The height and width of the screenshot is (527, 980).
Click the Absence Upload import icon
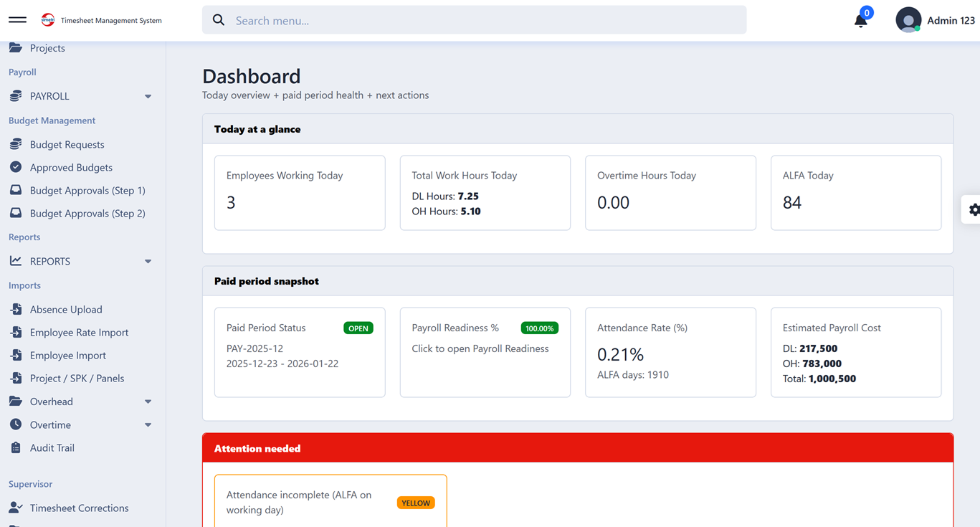[15, 309]
